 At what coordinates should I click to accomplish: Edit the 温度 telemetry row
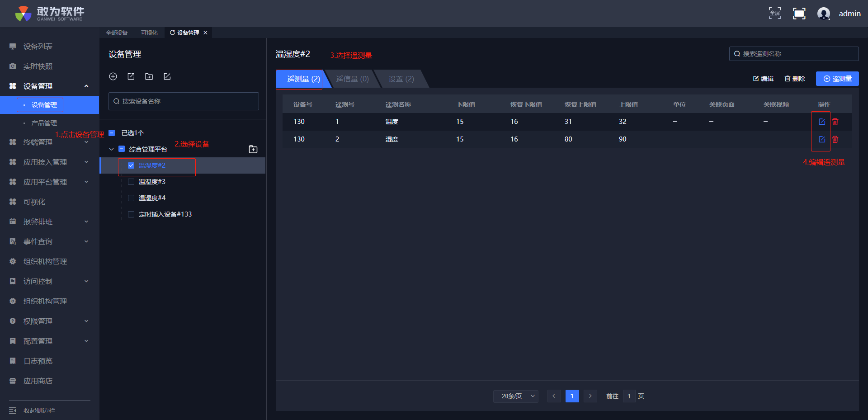822,122
